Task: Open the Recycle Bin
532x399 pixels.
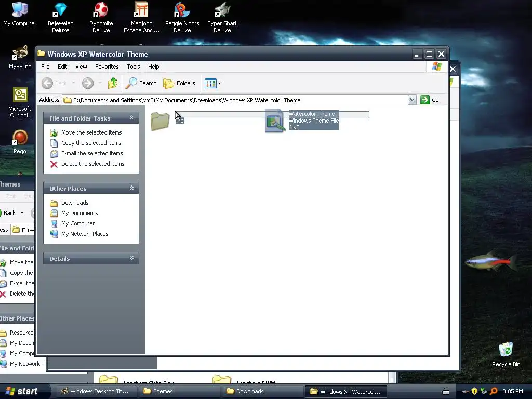Action: 506,354
